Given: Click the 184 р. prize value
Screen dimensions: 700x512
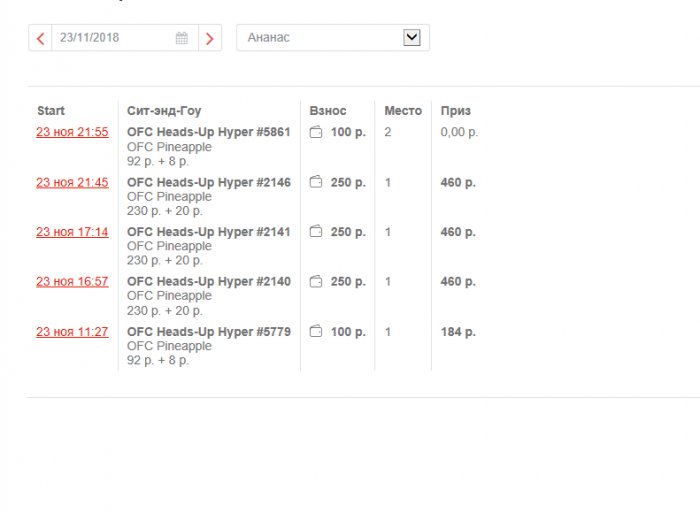Looking at the screenshot, I should [458, 332].
